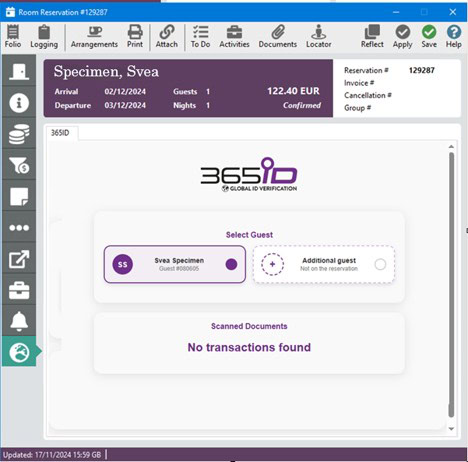The width and height of the screenshot is (468, 462).
Task: Open the globe 365ID sidebar icon
Action: click(x=19, y=352)
